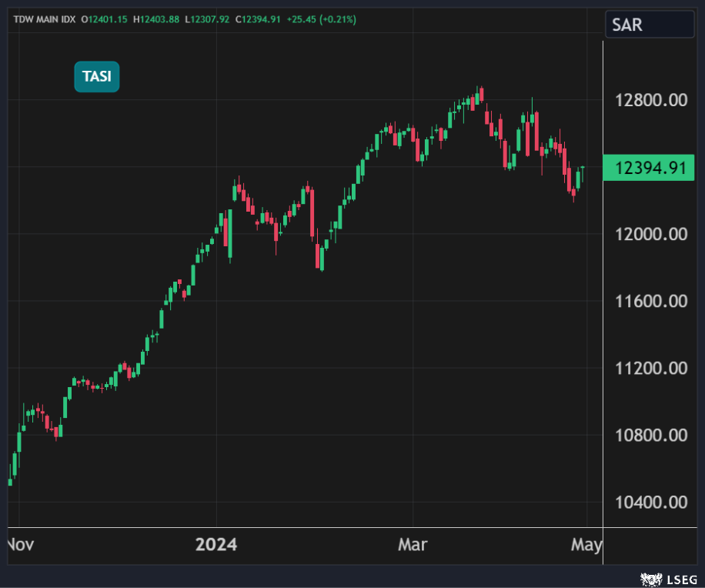Click the 11200.00 price axis label
The width and height of the screenshot is (705, 588).
(653, 368)
